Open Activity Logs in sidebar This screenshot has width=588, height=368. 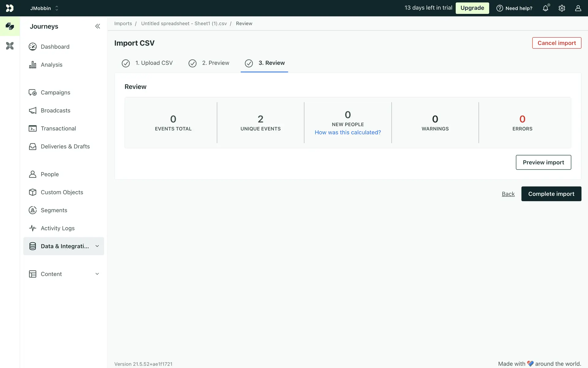click(58, 228)
